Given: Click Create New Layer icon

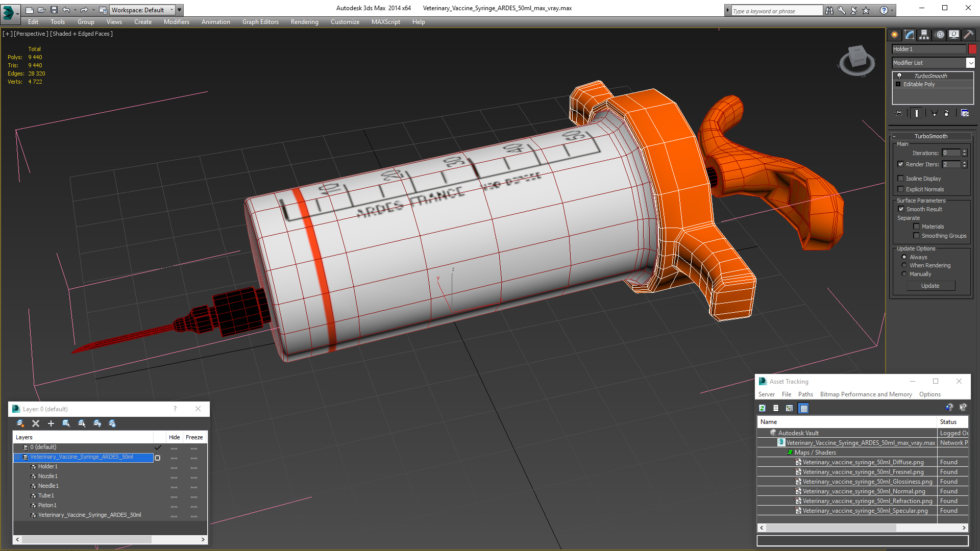Looking at the screenshot, I should click(20, 423).
